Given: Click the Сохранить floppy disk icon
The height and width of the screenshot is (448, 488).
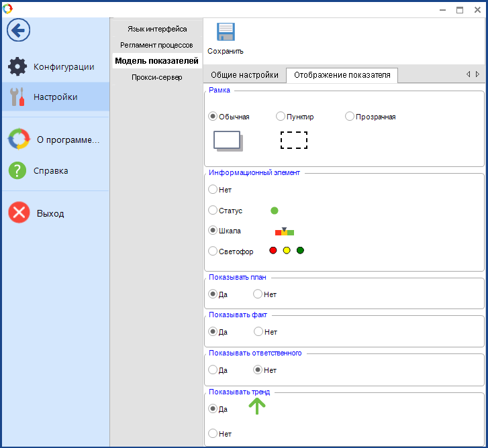Looking at the screenshot, I should [225, 34].
